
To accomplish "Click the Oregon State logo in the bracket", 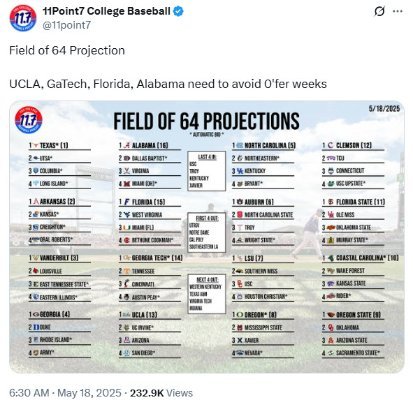I will pos(330,315).
